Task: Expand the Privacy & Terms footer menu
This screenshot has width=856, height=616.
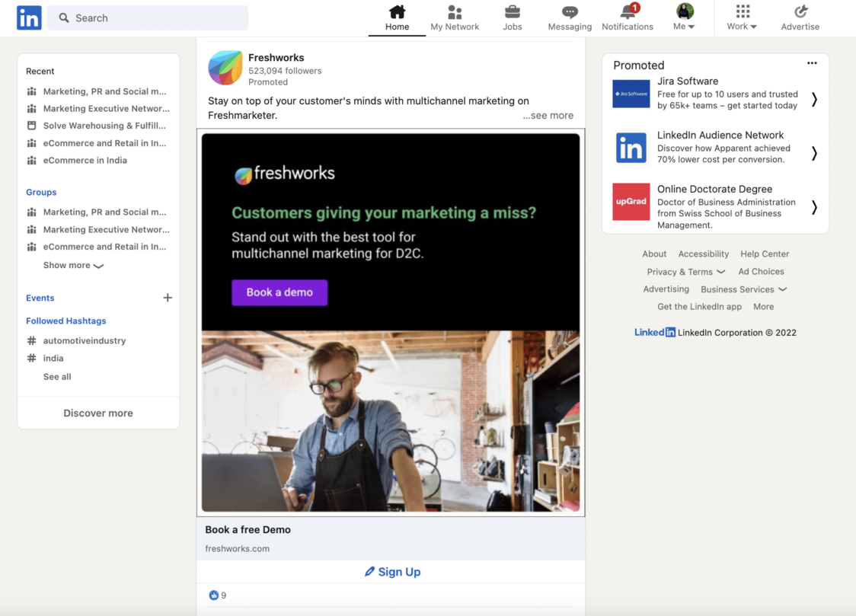Action: [x=686, y=272]
